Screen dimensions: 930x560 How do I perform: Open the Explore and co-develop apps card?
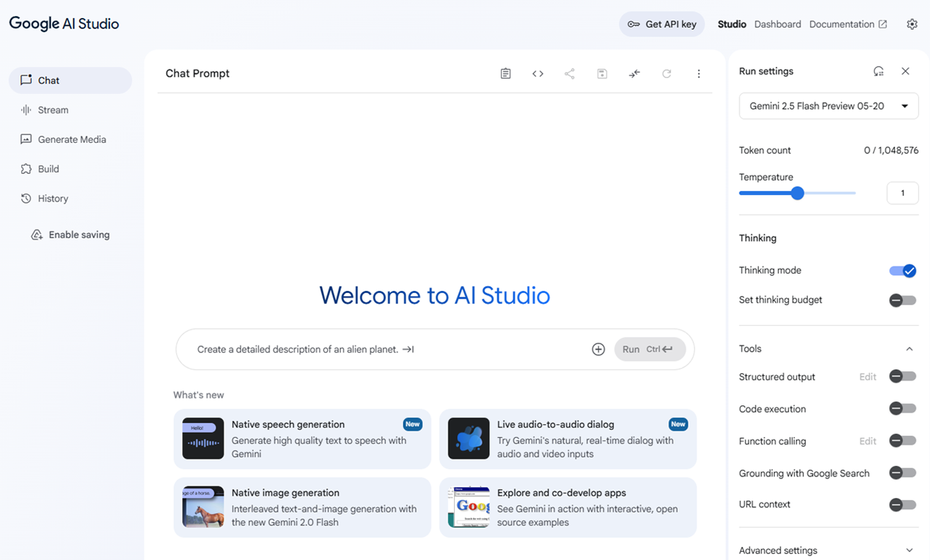[568, 508]
